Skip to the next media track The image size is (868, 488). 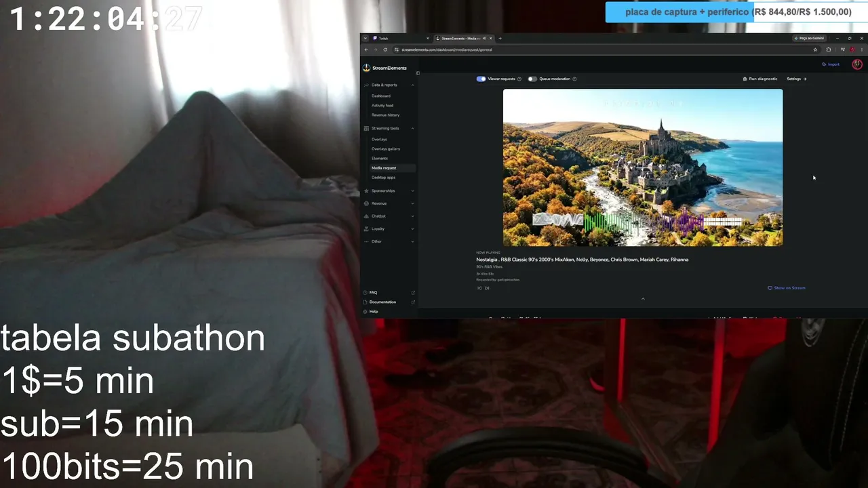(487, 288)
